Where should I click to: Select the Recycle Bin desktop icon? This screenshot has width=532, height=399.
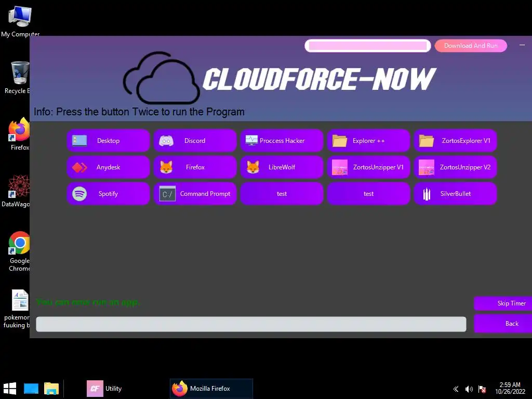[18, 77]
